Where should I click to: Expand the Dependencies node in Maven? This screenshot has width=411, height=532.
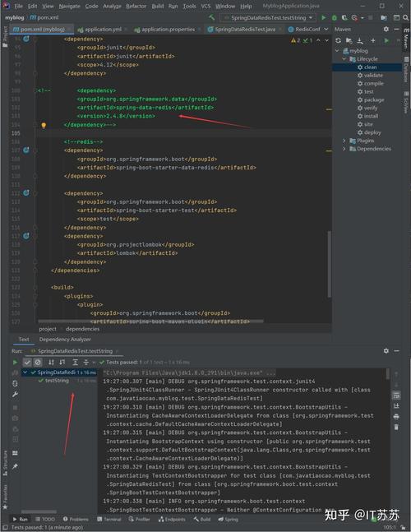344,149
